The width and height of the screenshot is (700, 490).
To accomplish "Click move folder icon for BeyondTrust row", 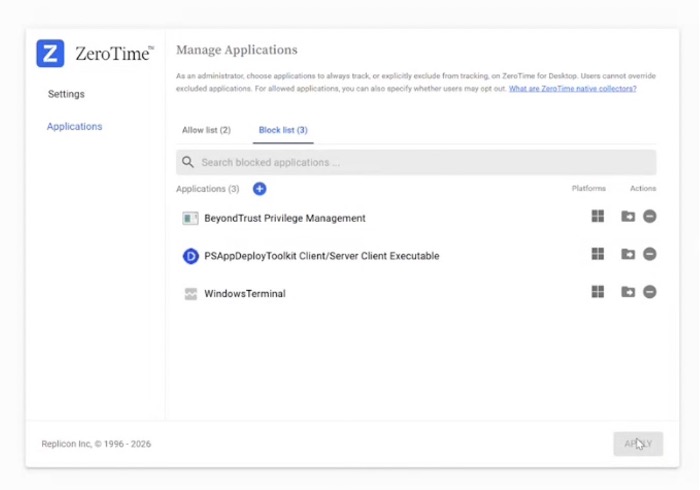I will click(x=628, y=216).
